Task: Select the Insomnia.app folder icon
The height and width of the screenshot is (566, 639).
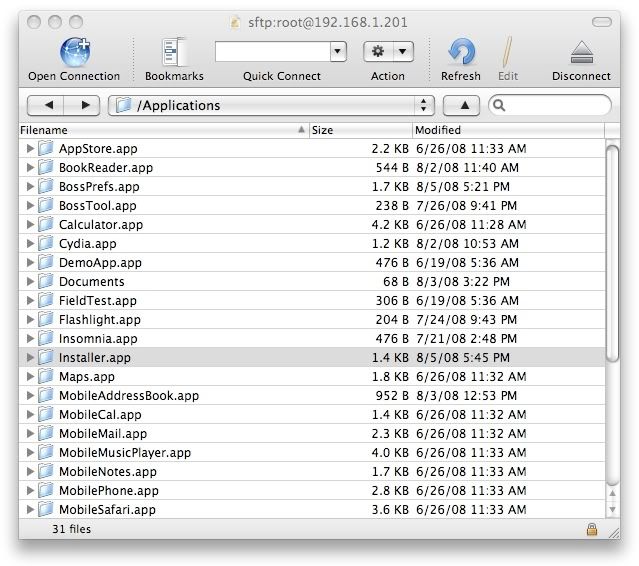Action: point(46,338)
